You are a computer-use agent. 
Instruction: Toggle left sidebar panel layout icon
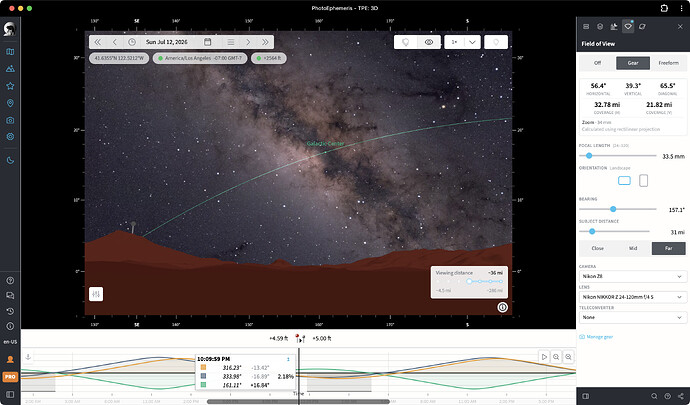click(10, 395)
